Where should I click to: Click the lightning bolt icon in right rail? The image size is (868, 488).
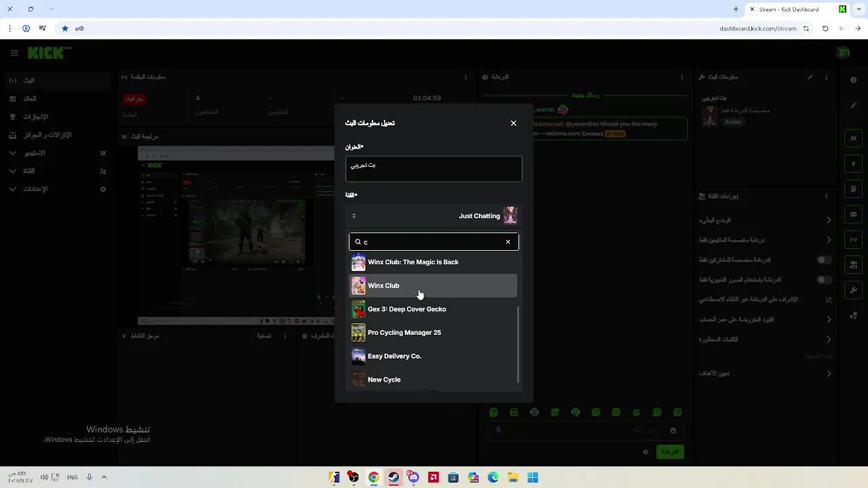[x=853, y=163]
